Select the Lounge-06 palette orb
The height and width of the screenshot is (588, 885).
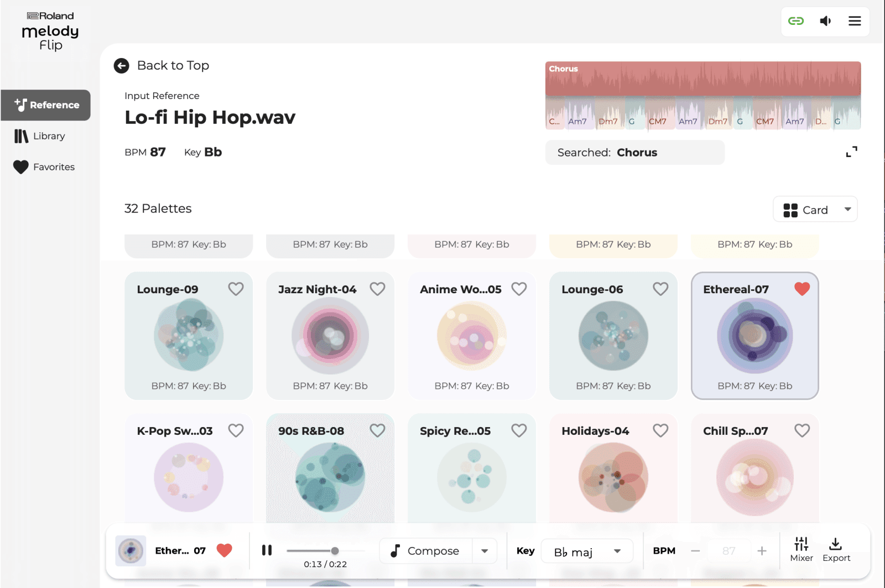[x=613, y=336]
